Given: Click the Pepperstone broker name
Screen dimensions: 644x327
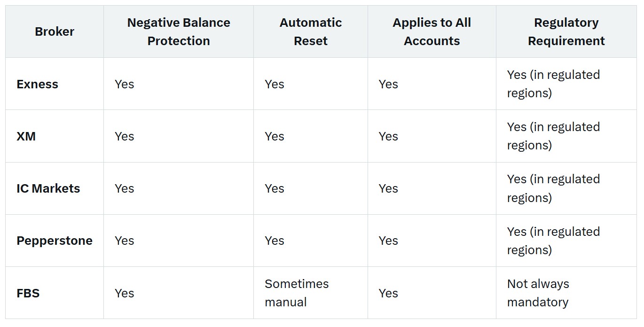Looking at the screenshot, I should tap(55, 241).
